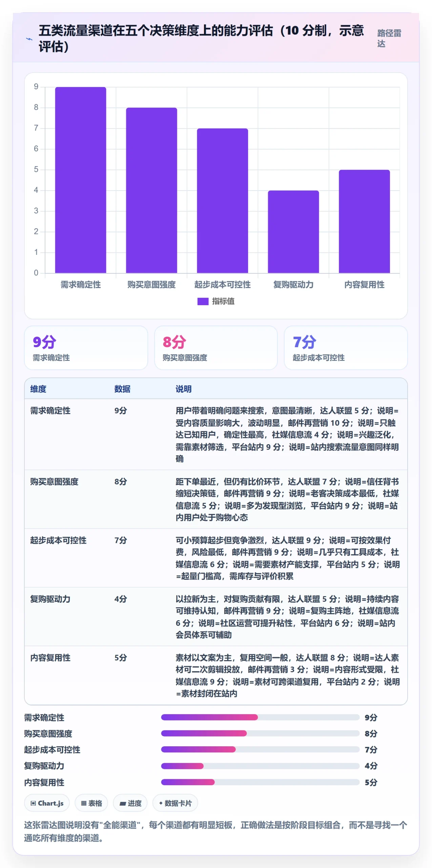Toggle the 指标值 legend color swatch
432x868 pixels.
coord(203,301)
